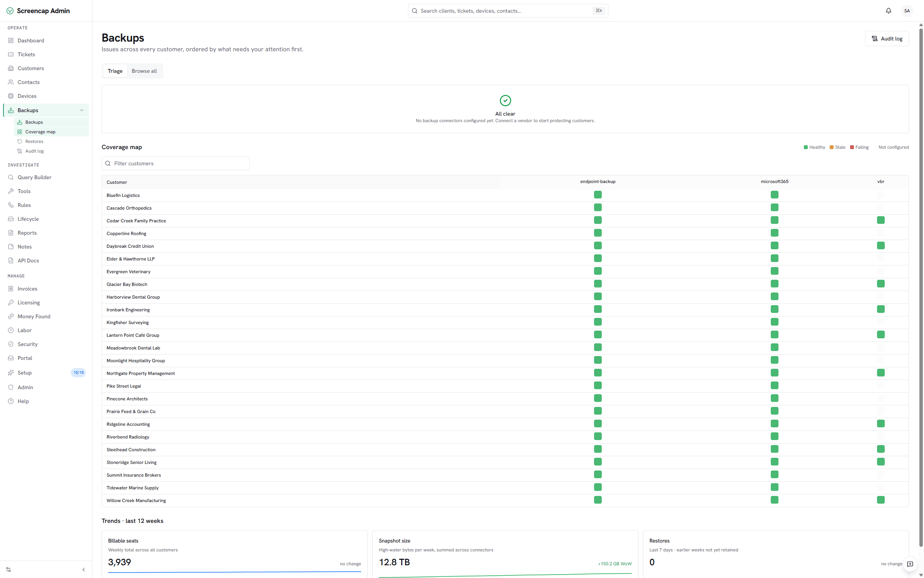Viewport: 924px width, 578px height.
Task: Switch to the Triage tab
Action: (115, 71)
